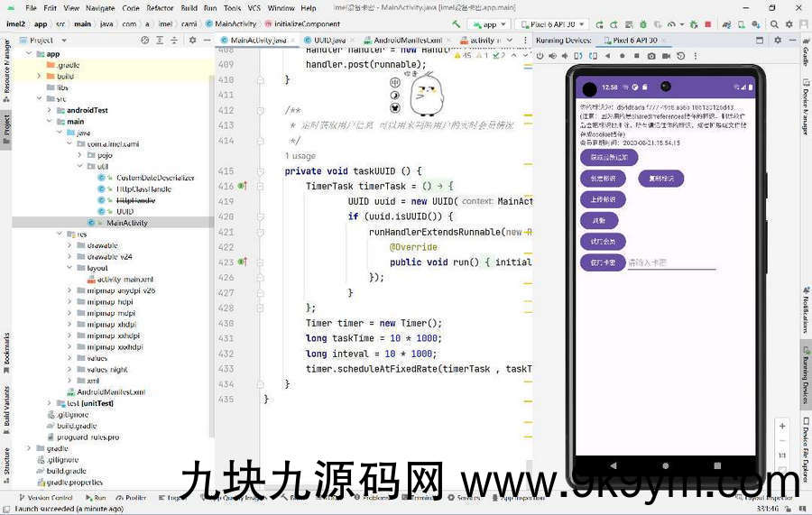
Task: Open CustomDateDeserializer class in tree
Action: [x=154, y=178]
